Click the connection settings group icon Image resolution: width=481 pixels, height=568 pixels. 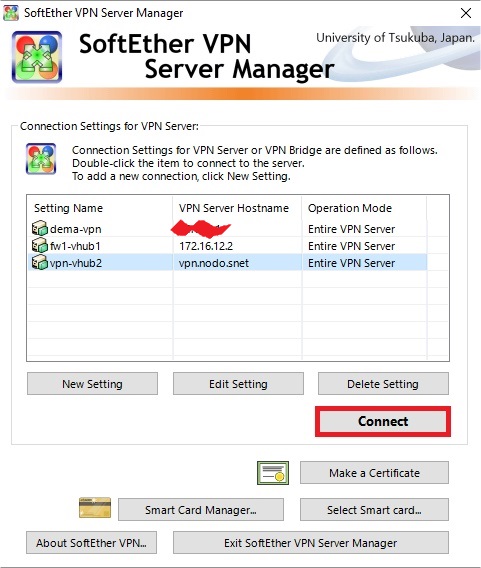click(x=41, y=159)
